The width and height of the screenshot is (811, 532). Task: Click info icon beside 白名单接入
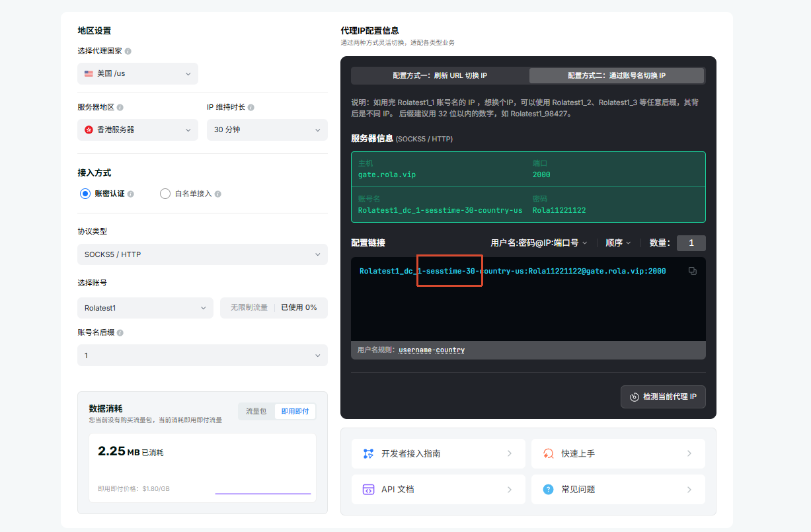pyautogui.click(x=218, y=194)
